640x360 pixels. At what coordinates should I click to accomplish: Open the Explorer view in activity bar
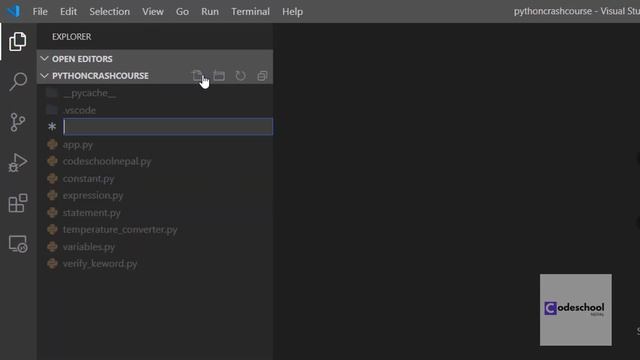18,41
